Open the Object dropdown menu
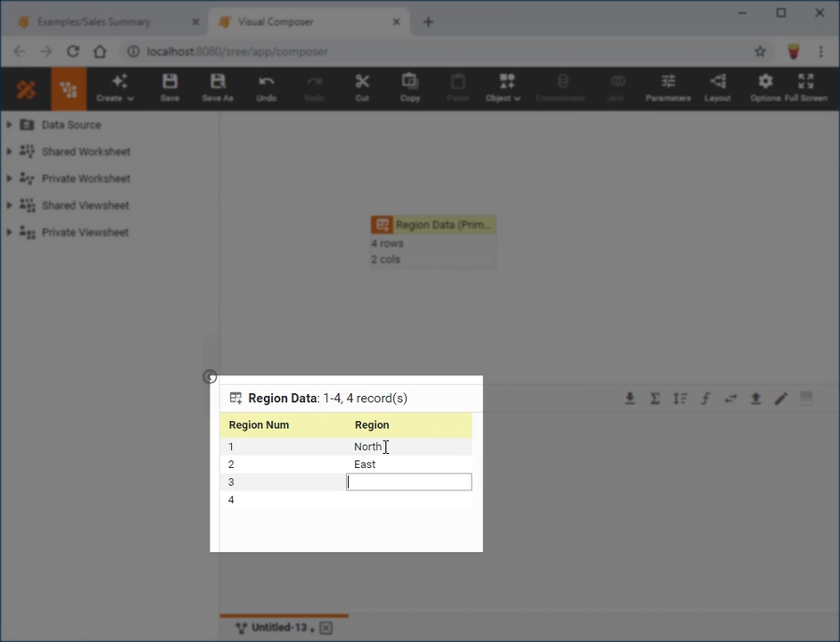 tap(503, 88)
